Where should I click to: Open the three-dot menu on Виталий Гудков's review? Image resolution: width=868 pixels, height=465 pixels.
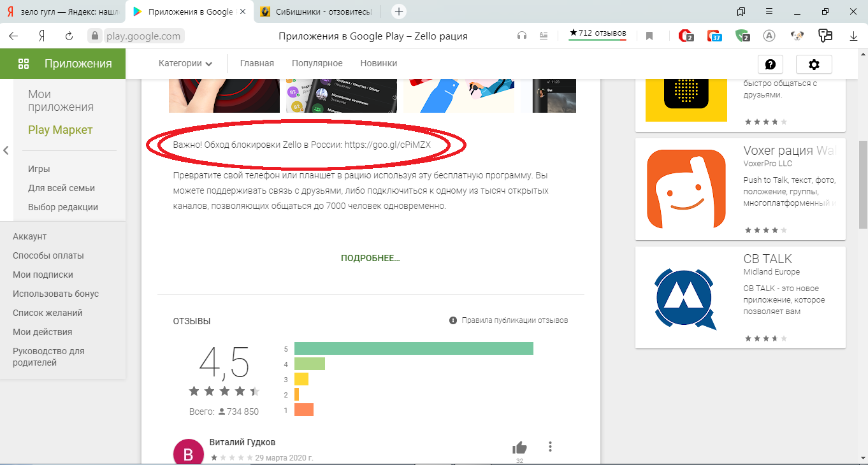tap(551, 447)
